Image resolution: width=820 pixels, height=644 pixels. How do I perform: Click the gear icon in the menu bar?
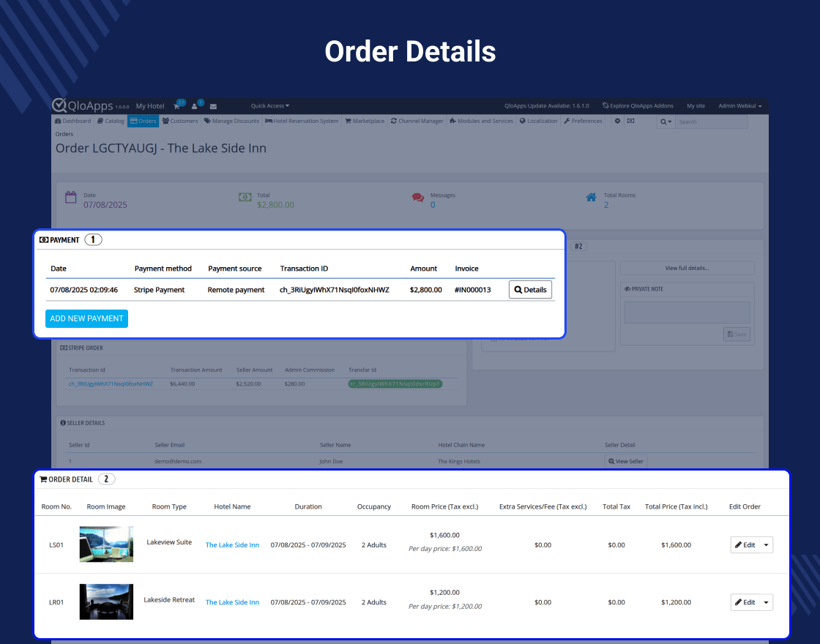pyautogui.click(x=618, y=121)
